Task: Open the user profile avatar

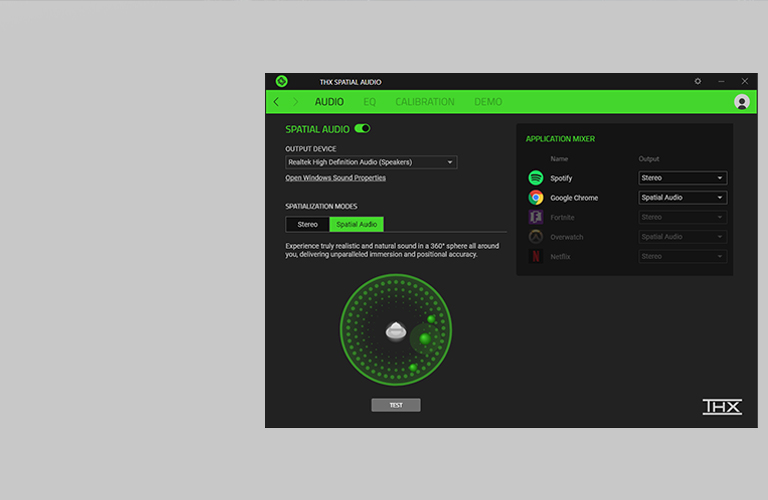Action: [741, 102]
